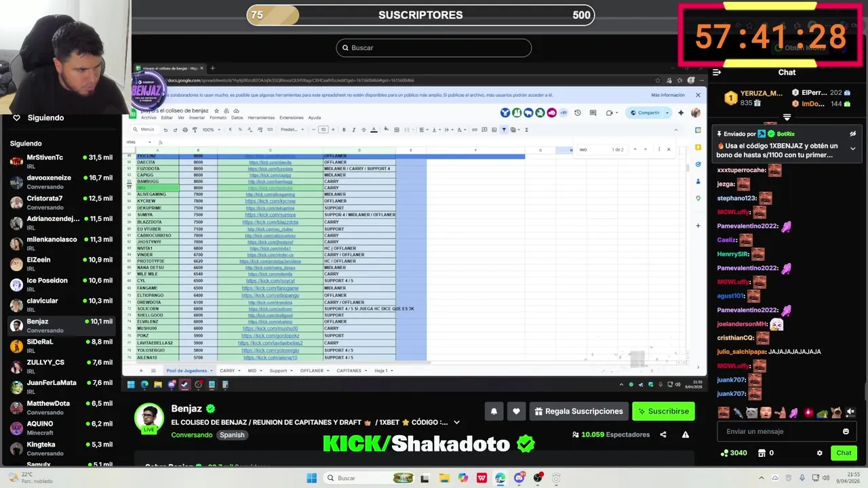
Task: Dismiss the Sheets info banner X
Action: (698, 95)
